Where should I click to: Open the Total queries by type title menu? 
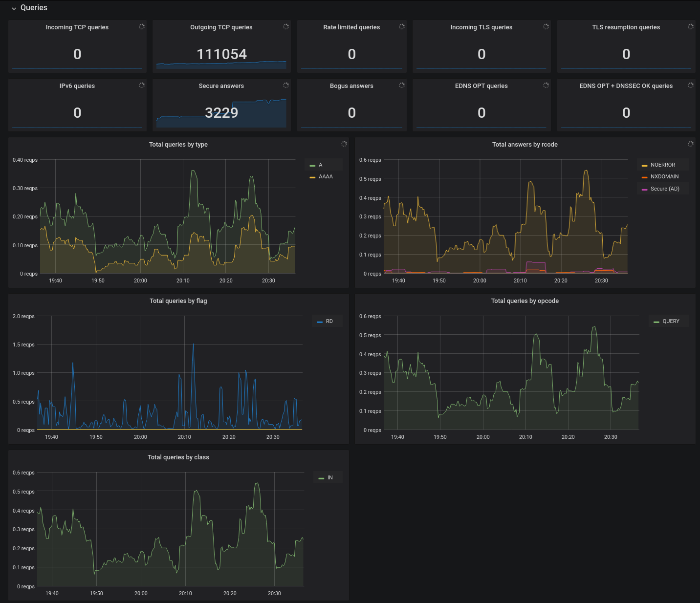[x=178, y=145]
